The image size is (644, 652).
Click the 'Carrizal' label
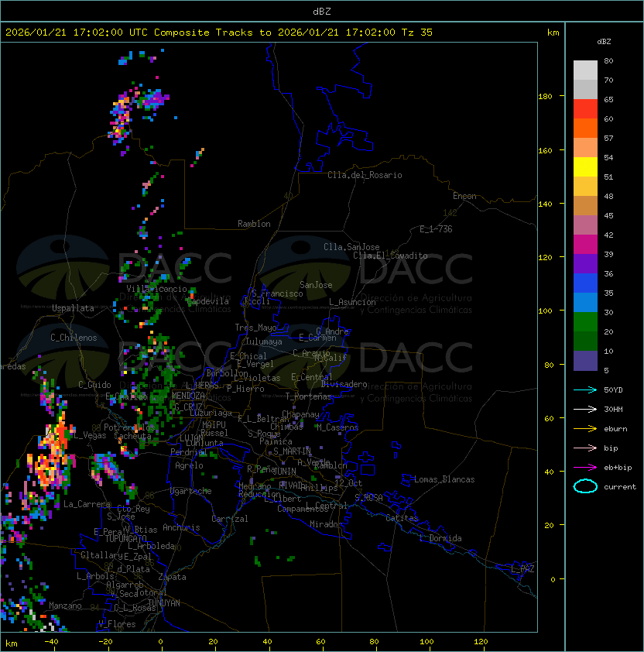230,519
